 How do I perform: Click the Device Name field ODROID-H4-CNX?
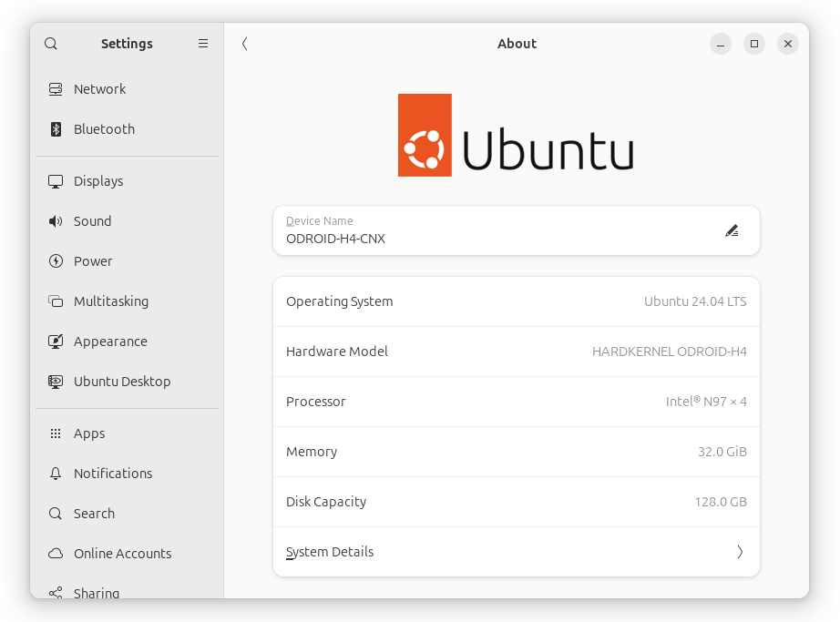pos(517,230)
